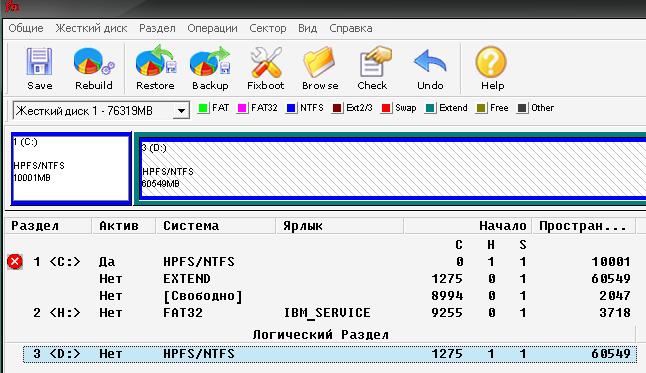Screen dimensions: 646x373
Task: Click the size value 3718 in table
Action: (615, 312)
